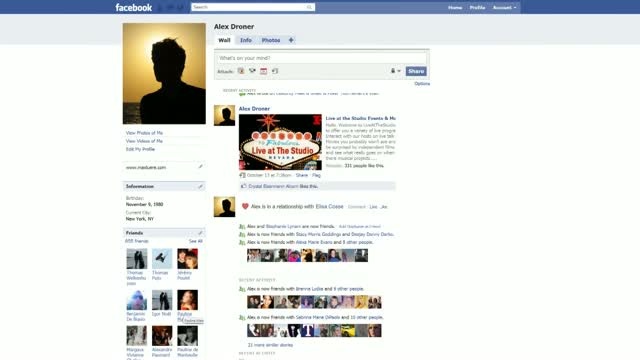The image size is (640, 360).
Task: Click friends icon beside Brenna Lucke story
Action: pyautogui.click(x=242, y=289)
